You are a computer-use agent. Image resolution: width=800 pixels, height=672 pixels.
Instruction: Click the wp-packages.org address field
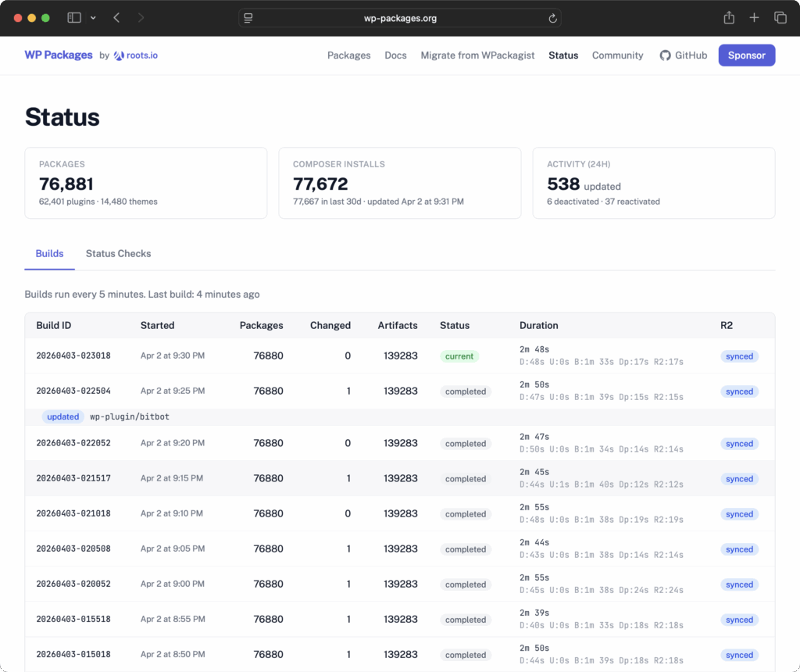[400, 18]
